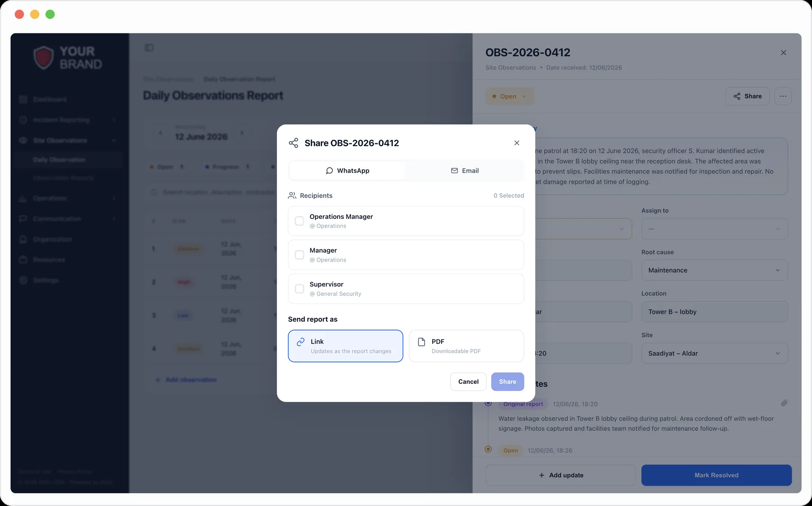Click the Original report tag

[523, 404]
